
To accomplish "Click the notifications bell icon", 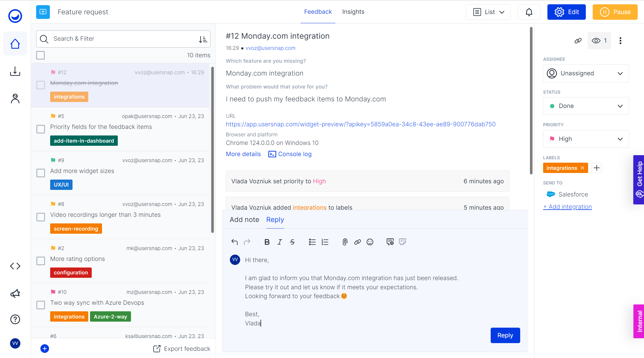I will [x=529, y=12].
